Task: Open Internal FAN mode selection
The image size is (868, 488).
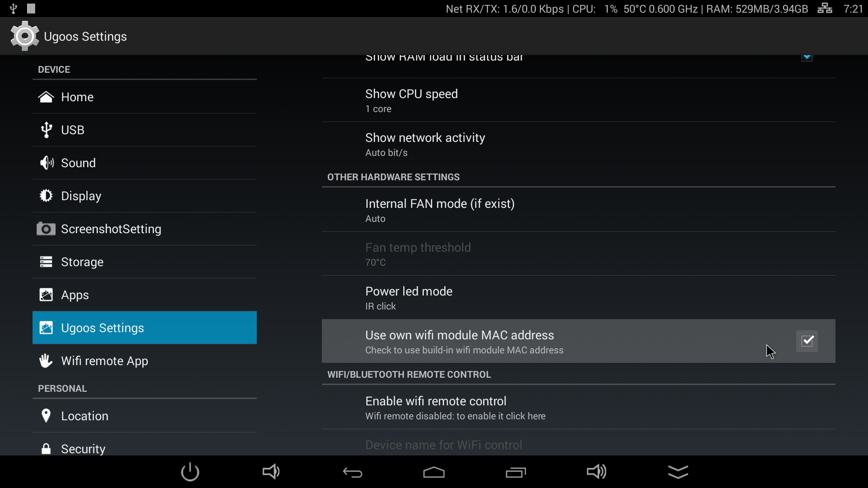Action: tap(578, 210)
